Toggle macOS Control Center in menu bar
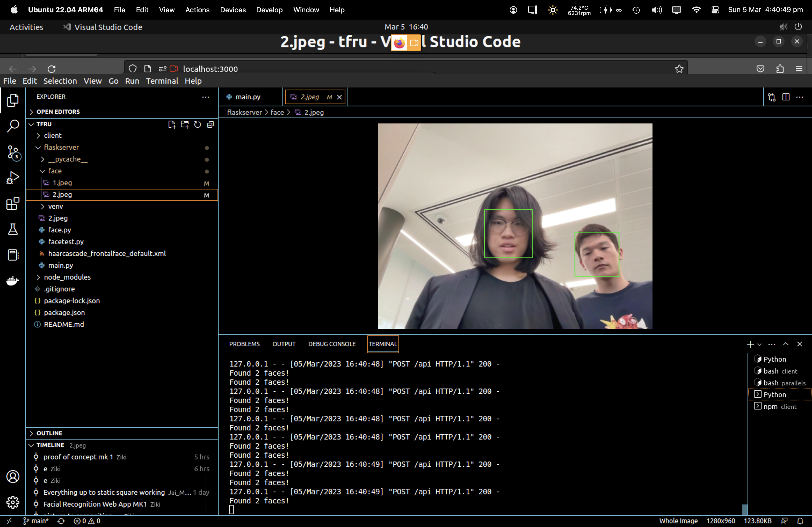Image resolution: width=812 pixels, height=527 pixels. pyautogui.click(x=715, y=10)
